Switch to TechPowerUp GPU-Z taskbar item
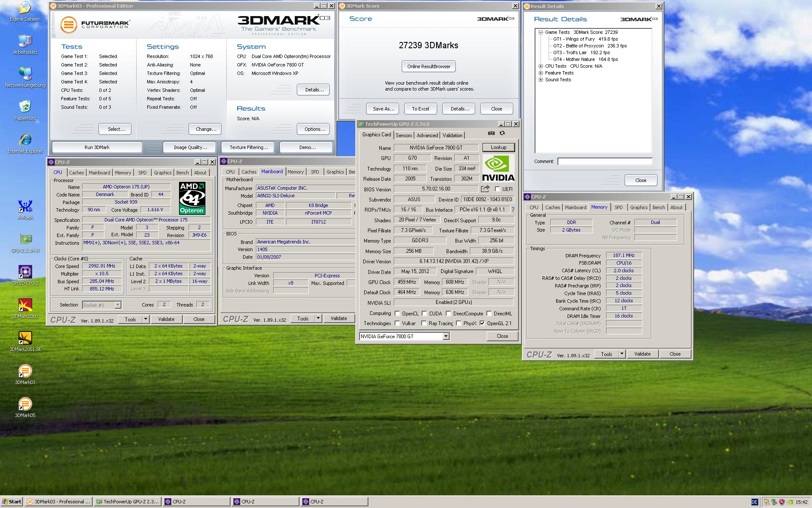The height and width of the screenshot is (508, 812). pos(127,502)
